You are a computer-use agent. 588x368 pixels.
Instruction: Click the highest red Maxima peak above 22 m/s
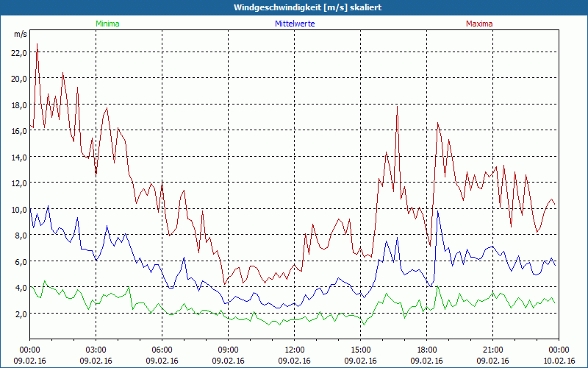click(37, 44)
